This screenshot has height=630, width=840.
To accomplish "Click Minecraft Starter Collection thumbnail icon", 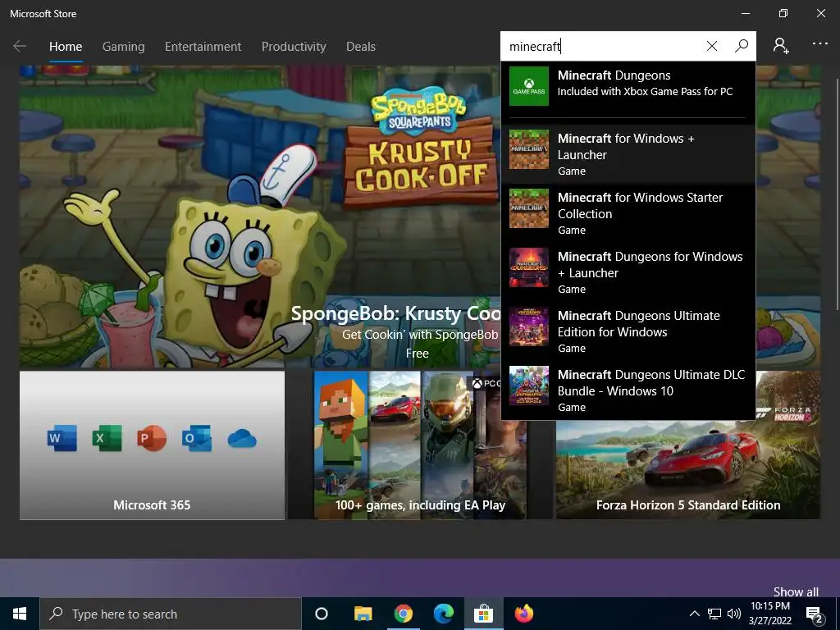I will (529, 208).
